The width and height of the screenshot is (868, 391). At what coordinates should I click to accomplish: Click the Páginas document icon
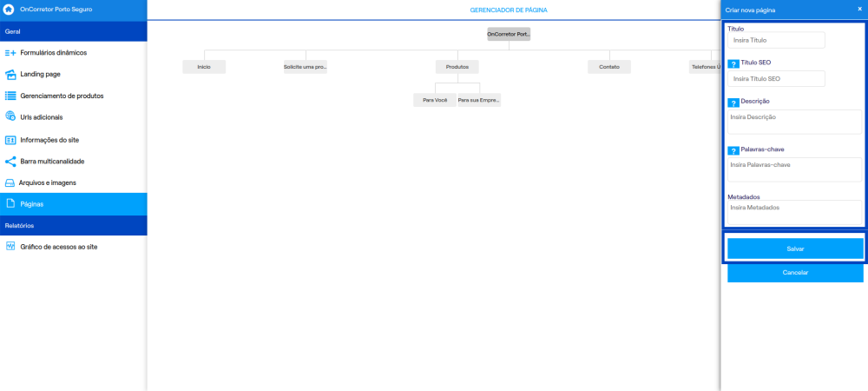coord(10,204)
